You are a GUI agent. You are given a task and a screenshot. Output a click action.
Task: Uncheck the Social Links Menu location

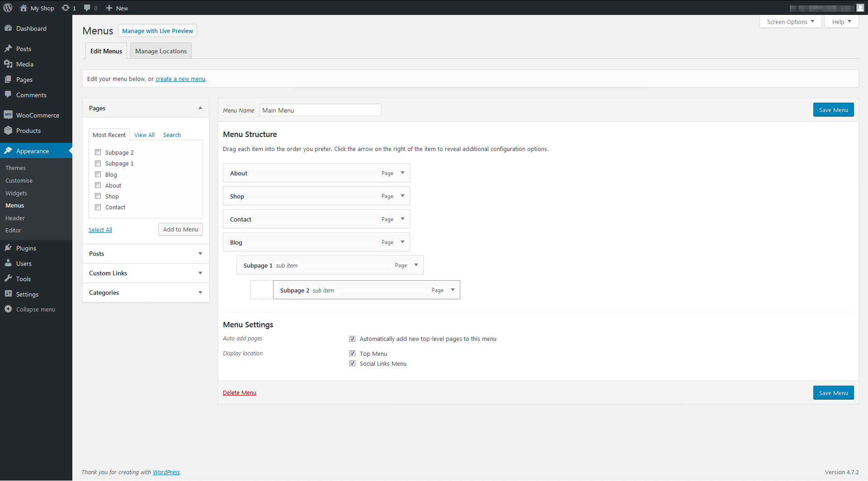point(353,363)
